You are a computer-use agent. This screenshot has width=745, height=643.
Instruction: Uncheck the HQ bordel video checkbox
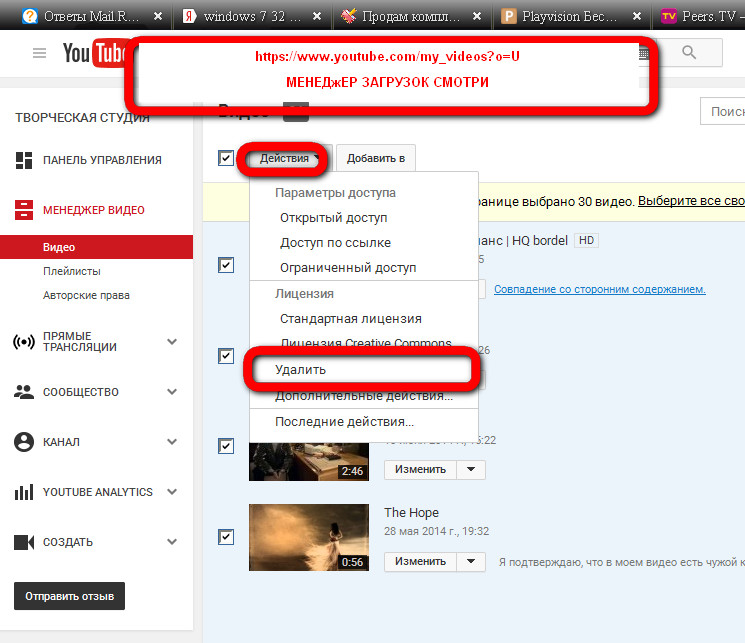point(226,265)
